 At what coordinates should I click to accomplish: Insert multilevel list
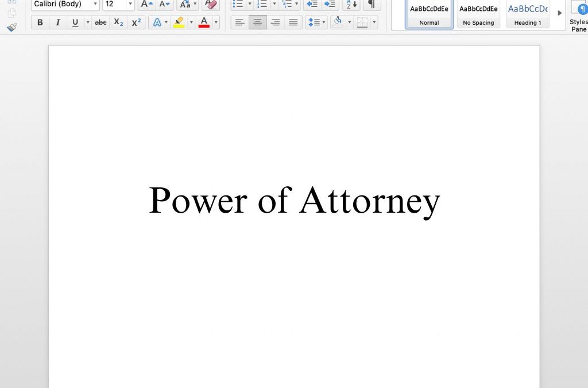(287, 4)
